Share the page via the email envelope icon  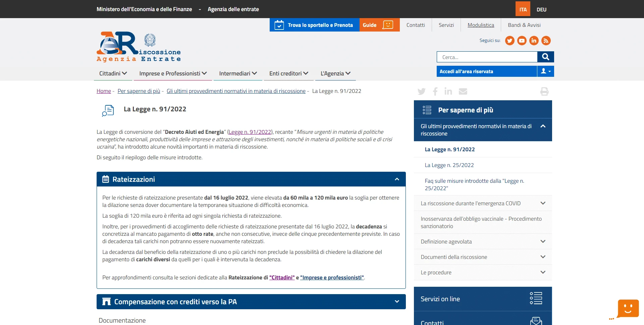463,91
